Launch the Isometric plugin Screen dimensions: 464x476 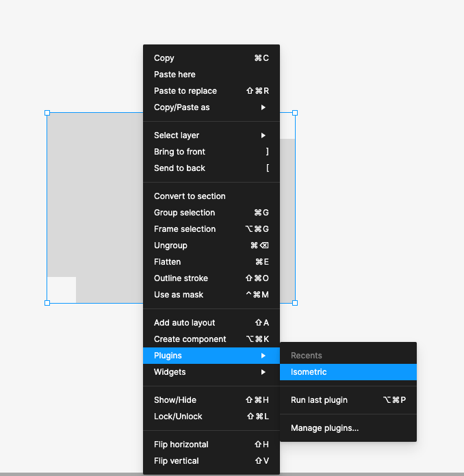coord(348,372)
